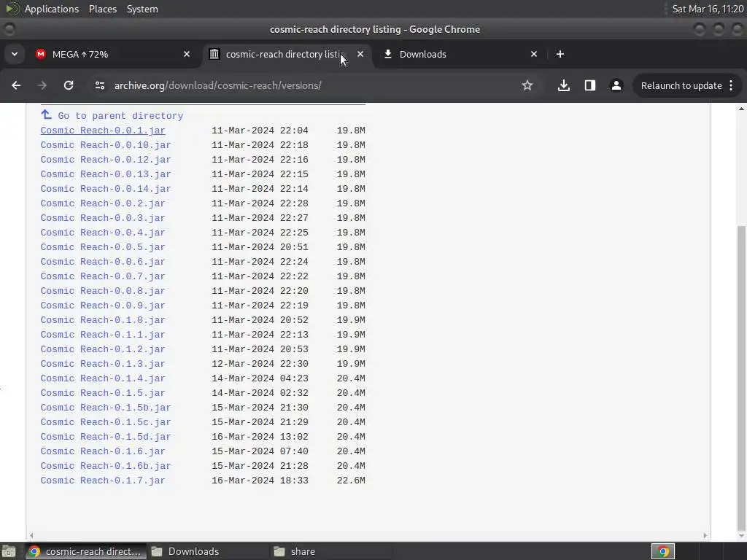
Task: Close the Downloads tab
Action: (x=534, y=54)
